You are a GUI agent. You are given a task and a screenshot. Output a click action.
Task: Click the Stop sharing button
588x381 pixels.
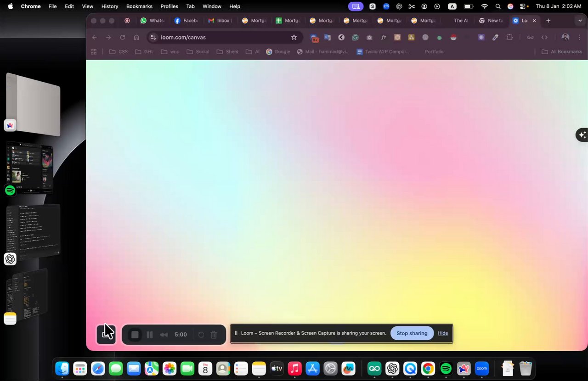click(412, 333)
